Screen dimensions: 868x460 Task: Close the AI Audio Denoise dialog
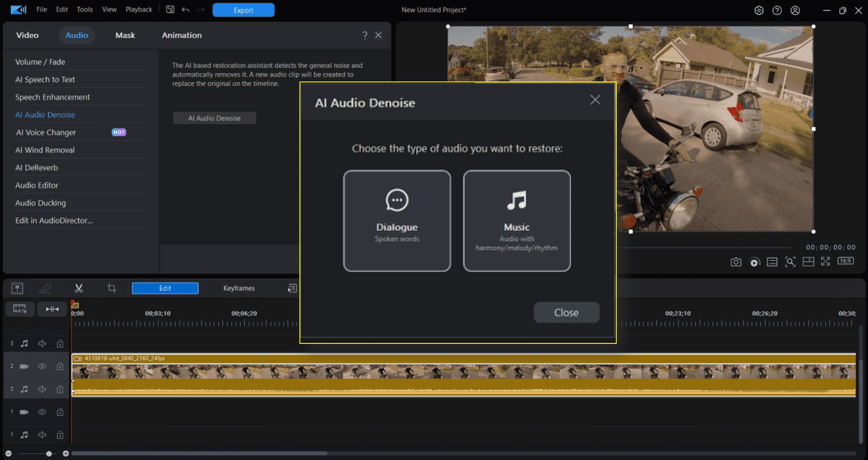coord(595,100)
